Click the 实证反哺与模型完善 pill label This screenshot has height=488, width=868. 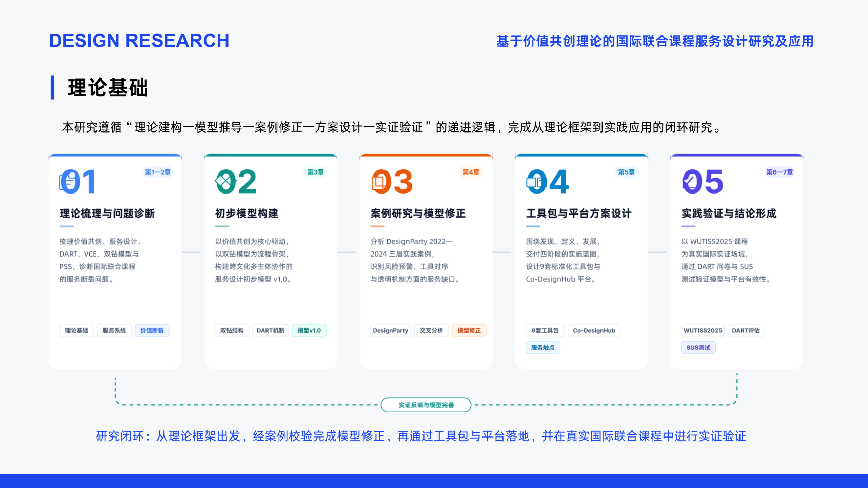click(426, 405)
